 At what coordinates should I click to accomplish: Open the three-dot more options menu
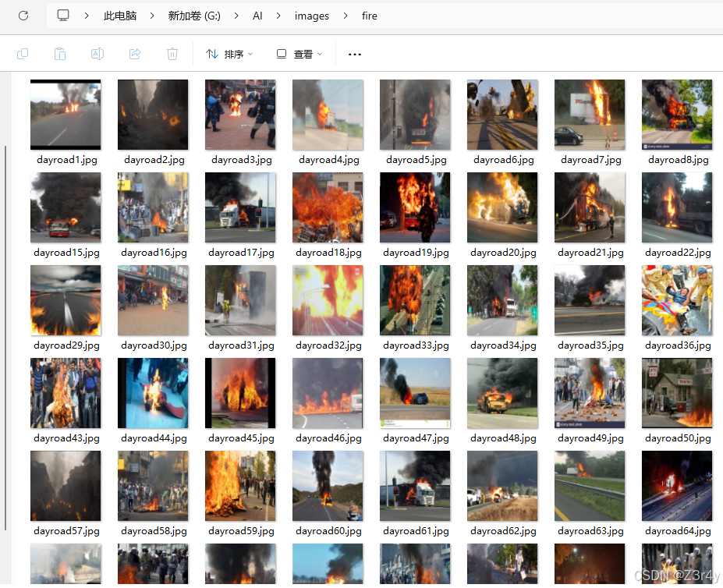click(355, 55)
